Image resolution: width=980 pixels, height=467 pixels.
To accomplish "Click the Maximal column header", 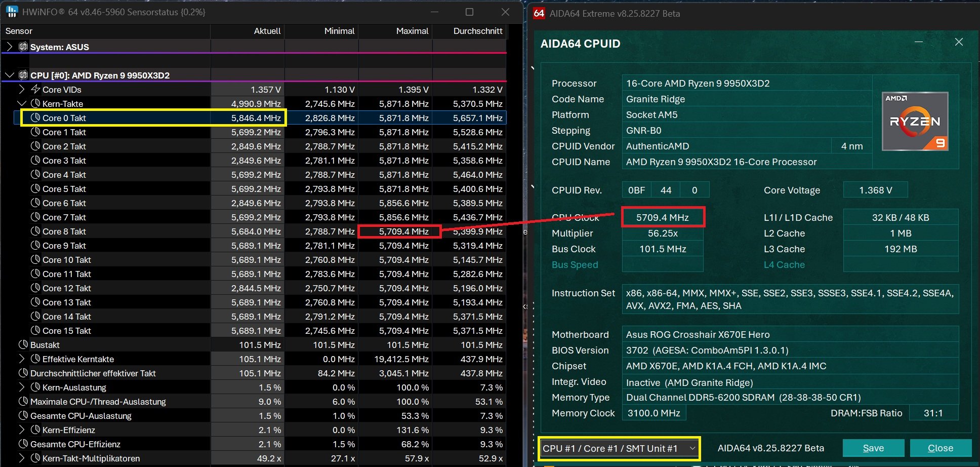I will (412, 31).
